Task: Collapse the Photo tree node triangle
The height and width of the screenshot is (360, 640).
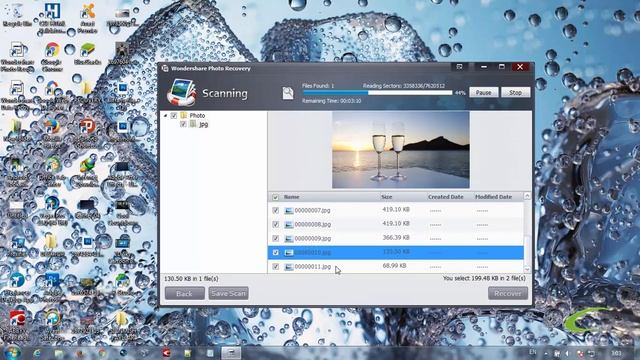Action: click(165, 116)
